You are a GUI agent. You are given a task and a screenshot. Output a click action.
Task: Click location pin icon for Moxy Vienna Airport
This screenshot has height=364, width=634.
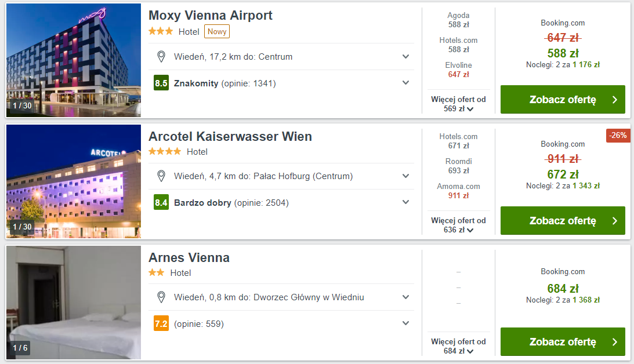point(162,57)
